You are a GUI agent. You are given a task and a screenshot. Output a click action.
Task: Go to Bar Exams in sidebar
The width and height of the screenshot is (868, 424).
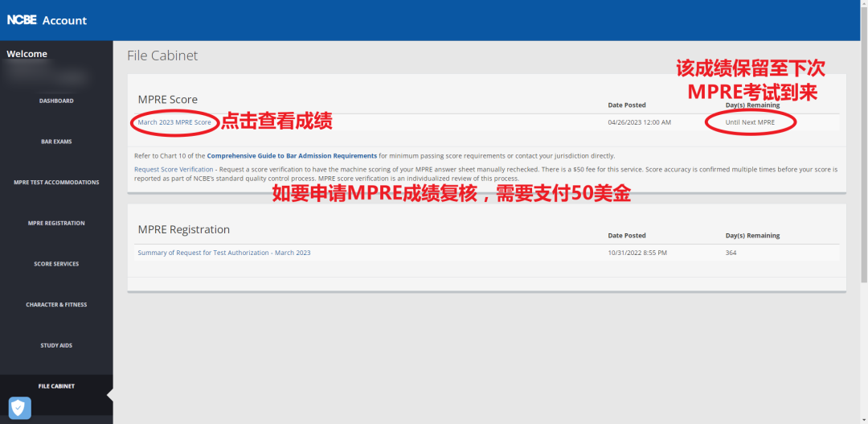[56, 142]
